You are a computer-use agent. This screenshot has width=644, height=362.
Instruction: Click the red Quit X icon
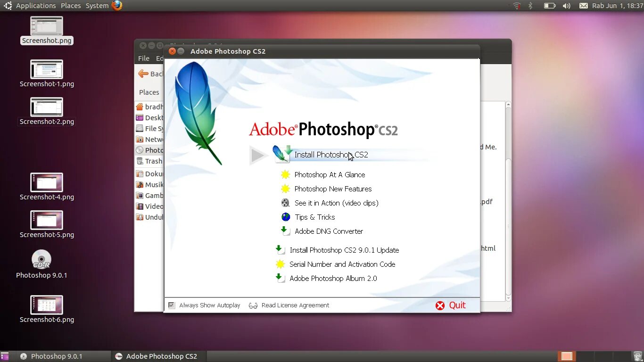[440, 305]
